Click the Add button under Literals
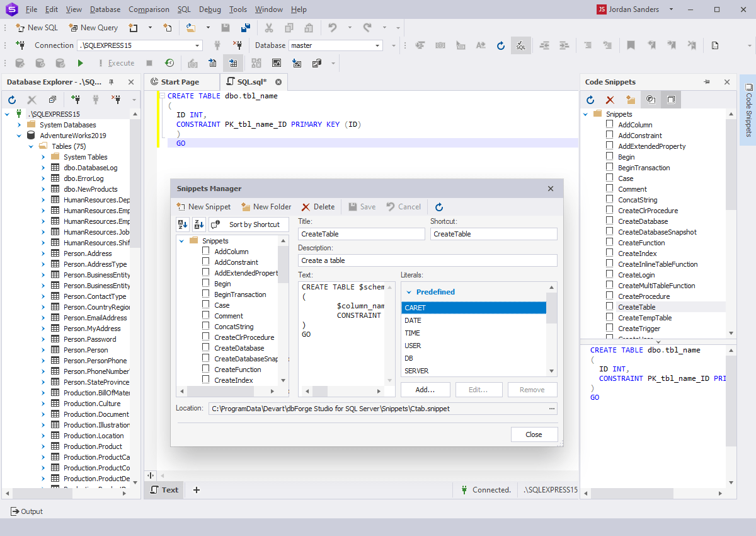Viewport: 756px width, 536px height. pyautogui.click(x=425, y=389)
